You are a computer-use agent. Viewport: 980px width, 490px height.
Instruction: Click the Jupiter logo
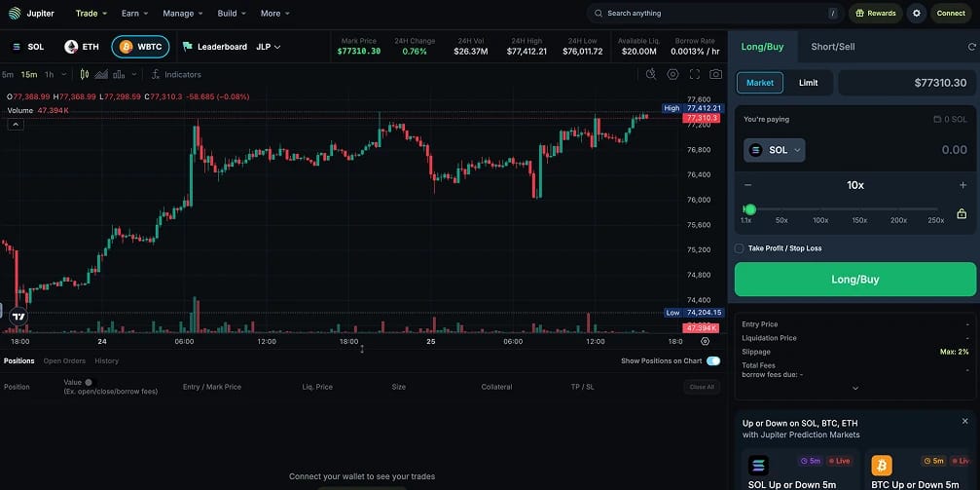(x=31, y=13)
